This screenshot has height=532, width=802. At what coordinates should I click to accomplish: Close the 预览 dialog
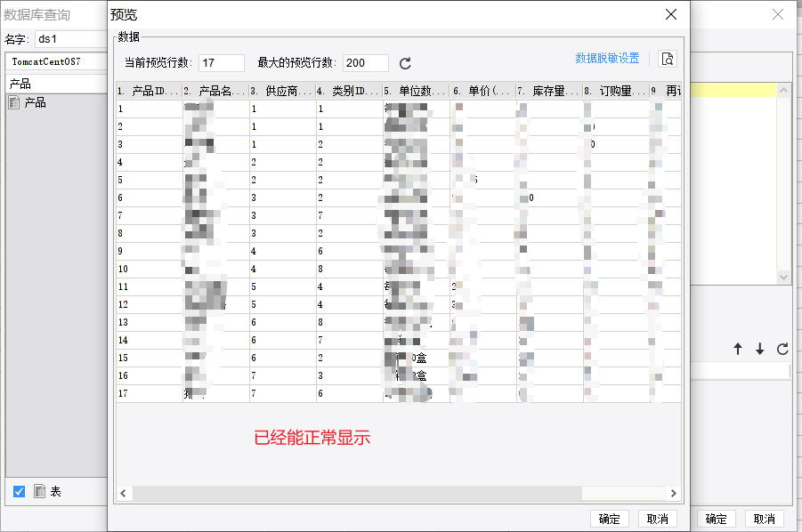pyautogui.click(x=671, y=14)
